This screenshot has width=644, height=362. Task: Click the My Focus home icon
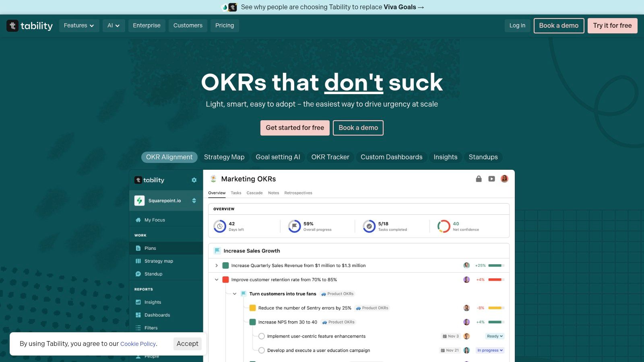click(138, 220)
